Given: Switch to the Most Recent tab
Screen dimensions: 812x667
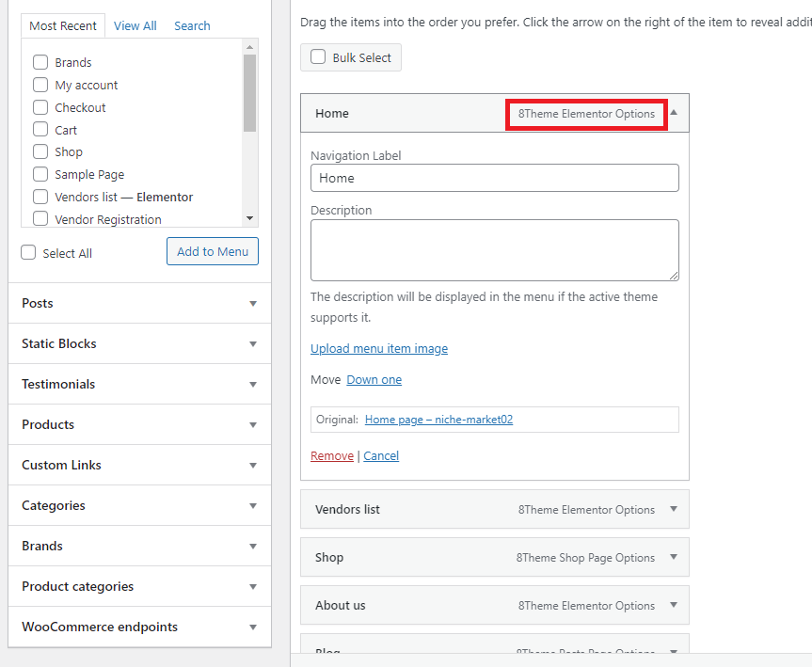Looking at the screenshot, I should 63,26.
